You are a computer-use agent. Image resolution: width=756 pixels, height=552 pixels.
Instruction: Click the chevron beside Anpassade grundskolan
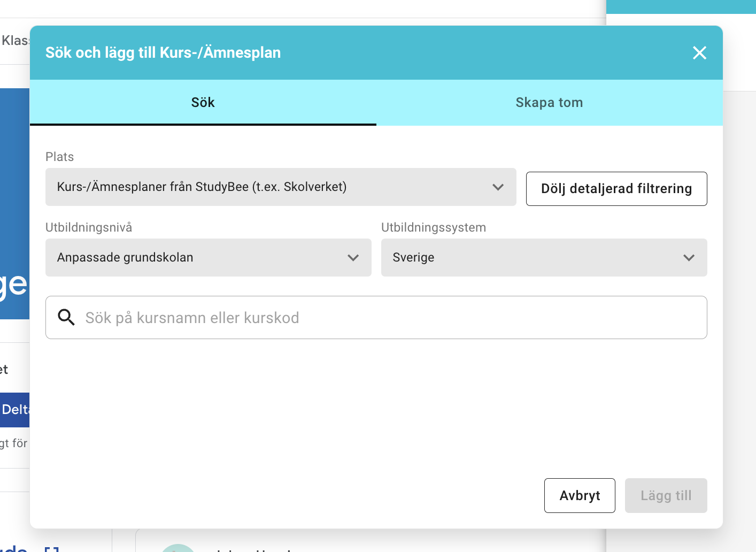[x=353, y=258]
